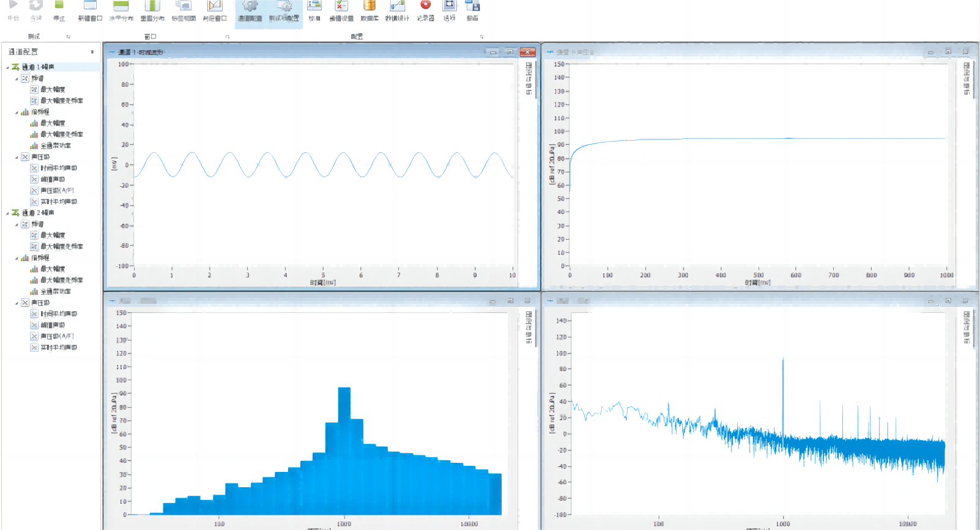Open the Database (数据库) cylinder icon
The width and height of the screenshot is (980, 530).
pos(369,7)
